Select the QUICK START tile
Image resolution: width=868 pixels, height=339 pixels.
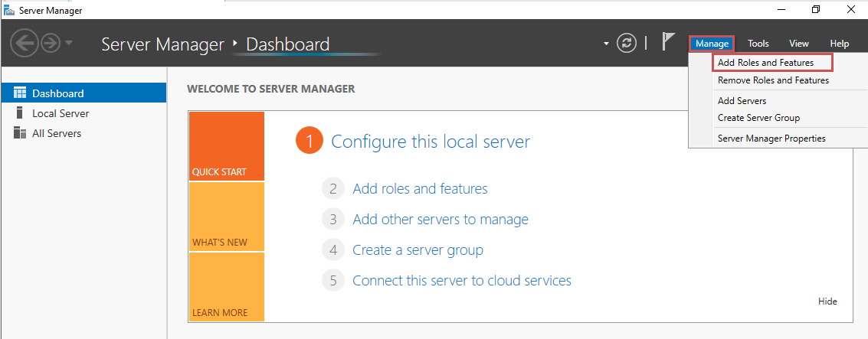(x=227, y=146)
